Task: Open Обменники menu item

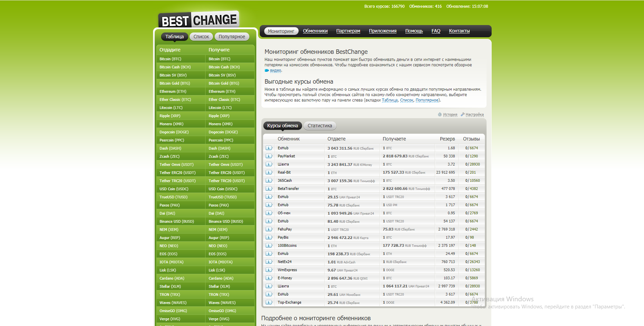Action: tap(315, 31)
